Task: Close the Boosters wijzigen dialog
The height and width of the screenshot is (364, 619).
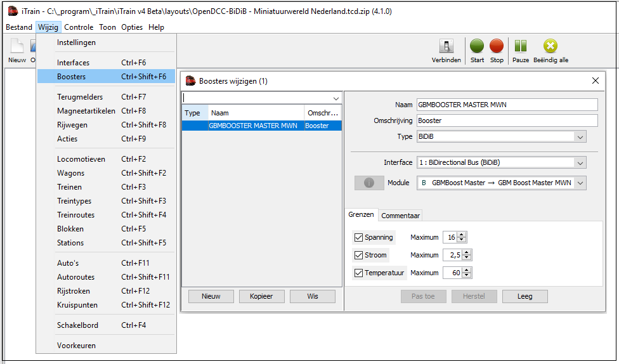Action: pos(596,81)
